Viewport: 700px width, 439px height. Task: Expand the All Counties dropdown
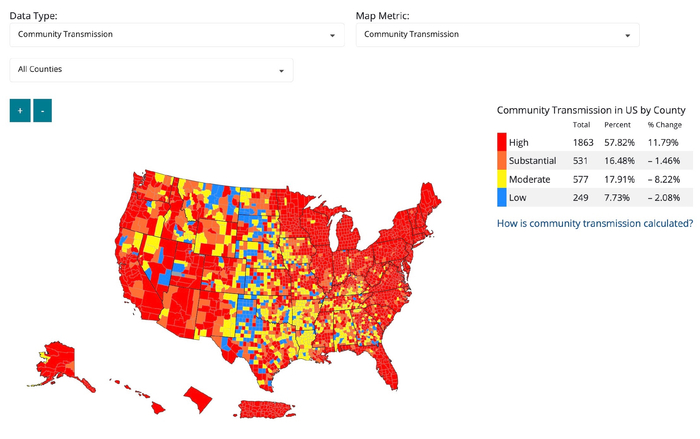(x=151, y=70)
